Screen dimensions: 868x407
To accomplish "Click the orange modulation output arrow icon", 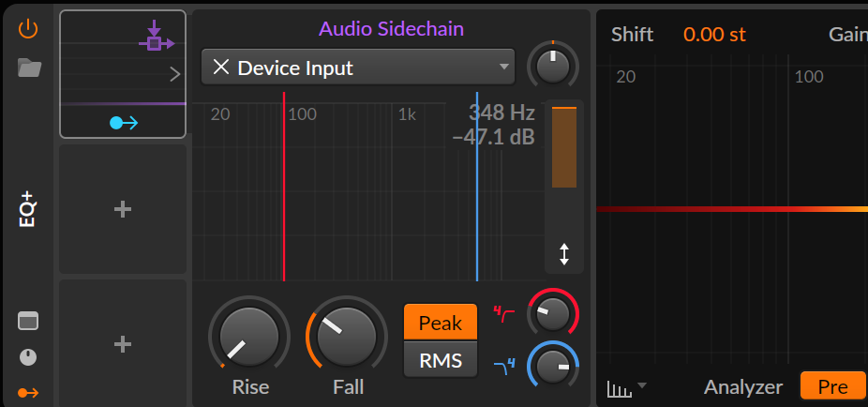I will 29,392.
